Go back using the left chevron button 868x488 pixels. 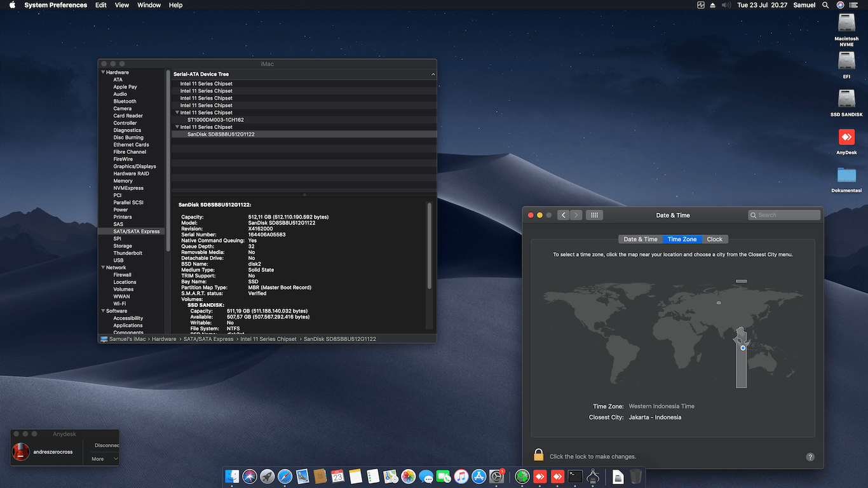pos(564,215)
